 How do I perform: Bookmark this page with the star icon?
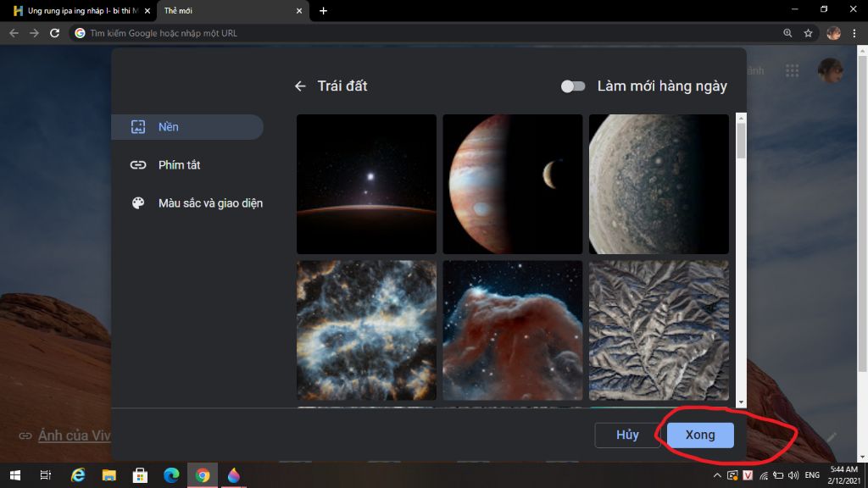pyautogui.click(x=808, y=33)
